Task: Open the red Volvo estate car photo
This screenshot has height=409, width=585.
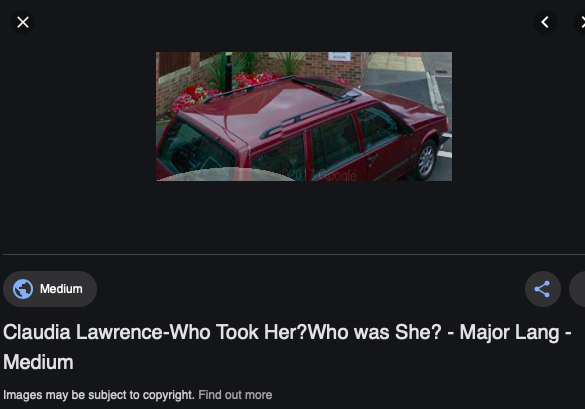Action: (x=304, y=116)
